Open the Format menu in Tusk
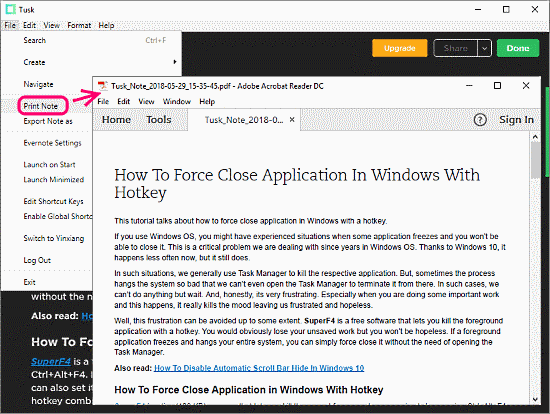This screenshot has height=414, width=550. 79,25
